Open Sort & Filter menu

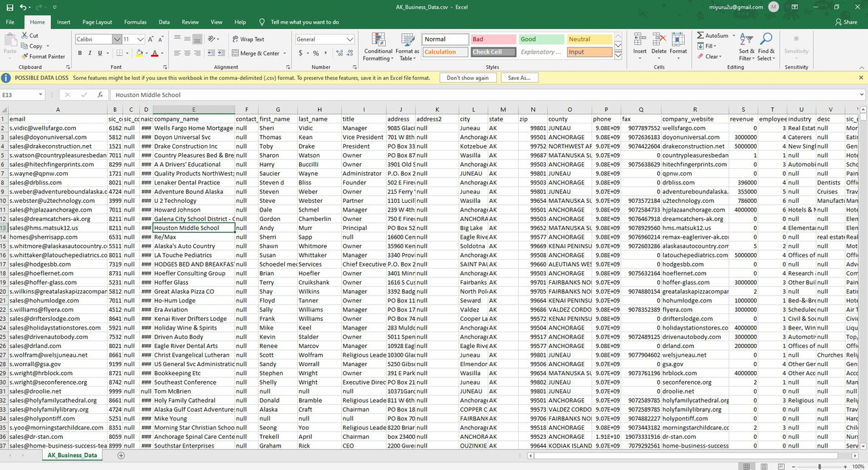(746, 46)
